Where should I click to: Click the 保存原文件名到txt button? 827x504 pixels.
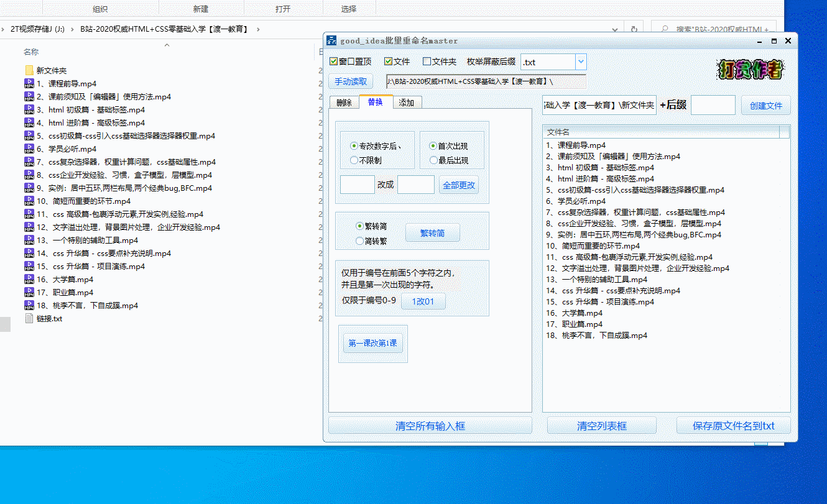pyautogui.click(x=733, y=426)
